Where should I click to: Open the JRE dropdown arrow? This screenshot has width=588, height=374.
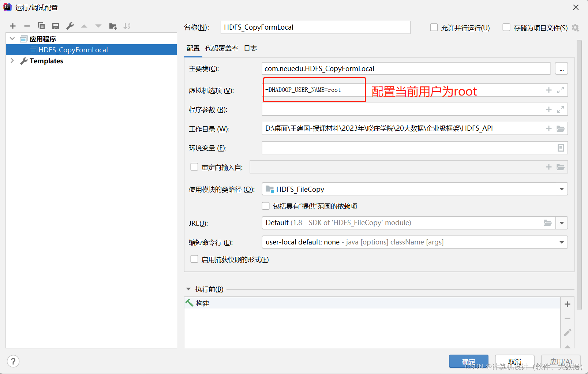(x=562, y=223)
